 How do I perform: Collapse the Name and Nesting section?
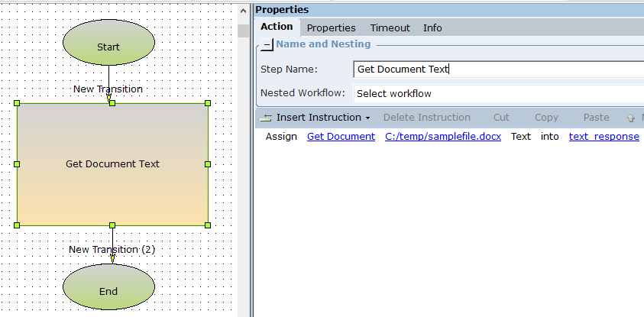pos(267,44)
